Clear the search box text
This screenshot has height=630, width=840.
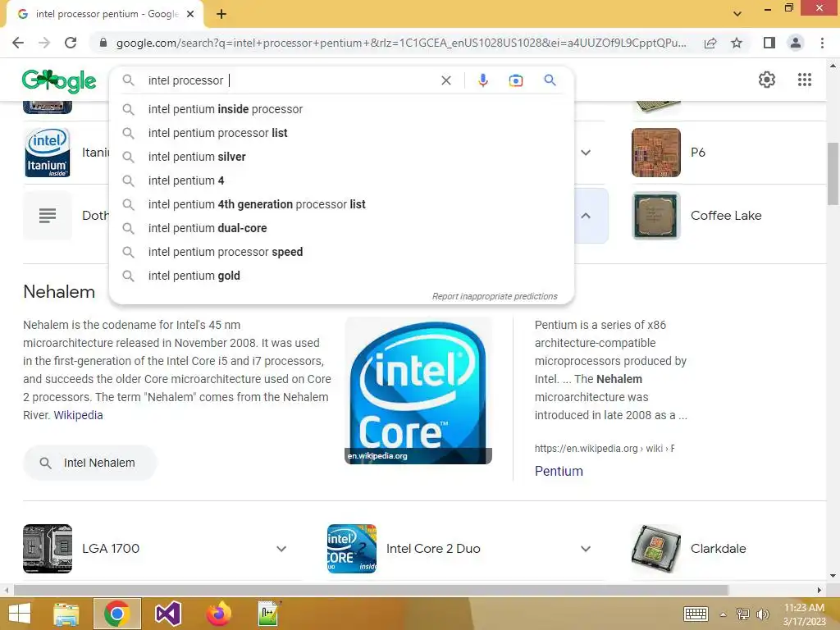click(x=445, y=80)
